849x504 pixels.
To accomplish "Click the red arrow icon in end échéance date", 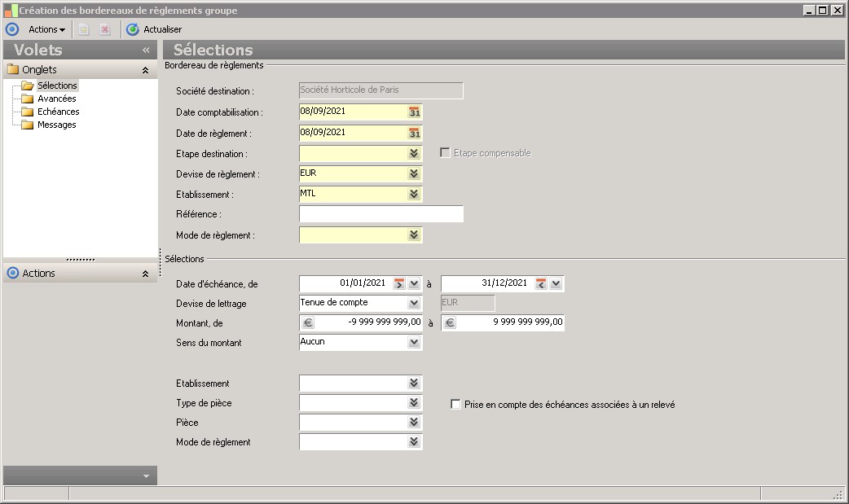I will pos(540,283).
